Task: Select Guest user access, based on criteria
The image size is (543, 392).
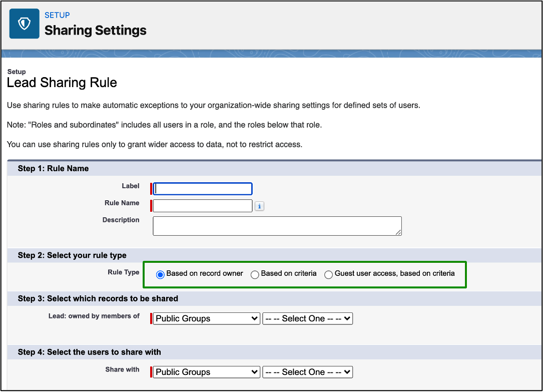Action: click(328, 274)
